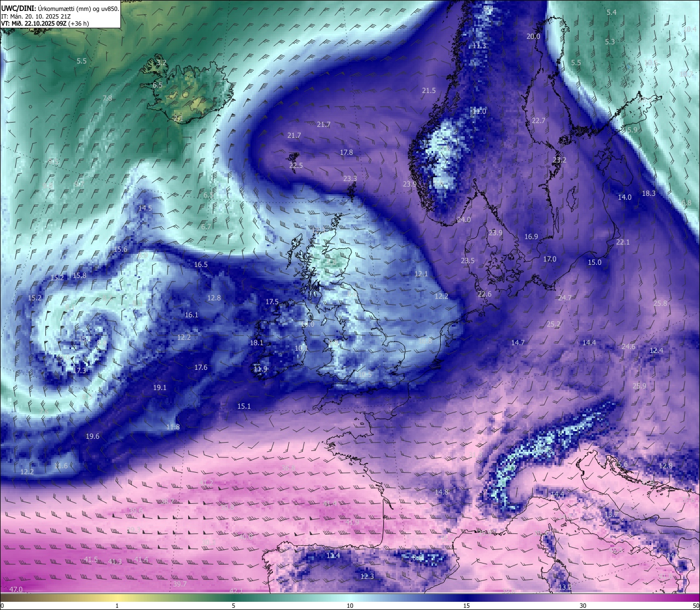Image resolution: width=700 pixels, height=610 pixels.
Task: Click the map value 5.3
Action: click(610, 42)
